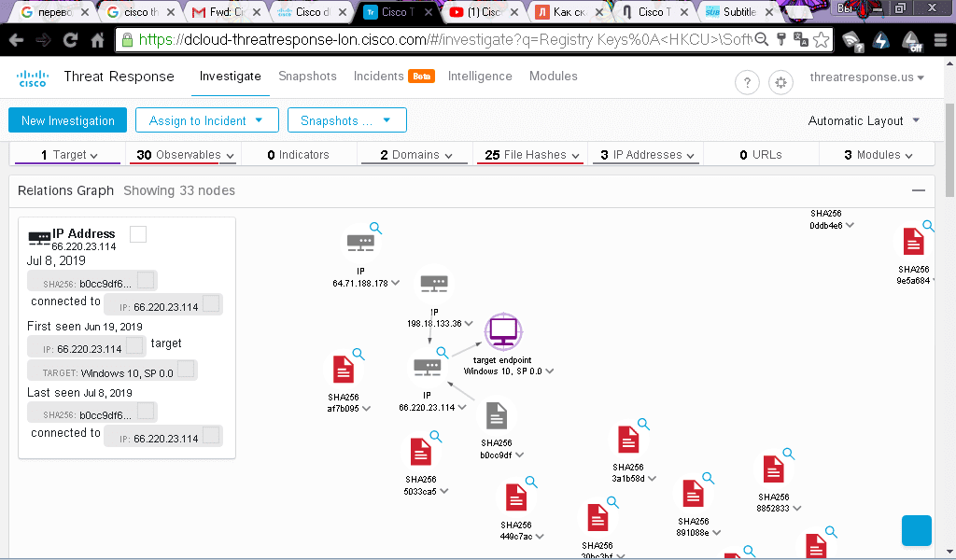Screen dimensions: 956x560
Task: Reload the page in browser
Action: pos(71,40)
